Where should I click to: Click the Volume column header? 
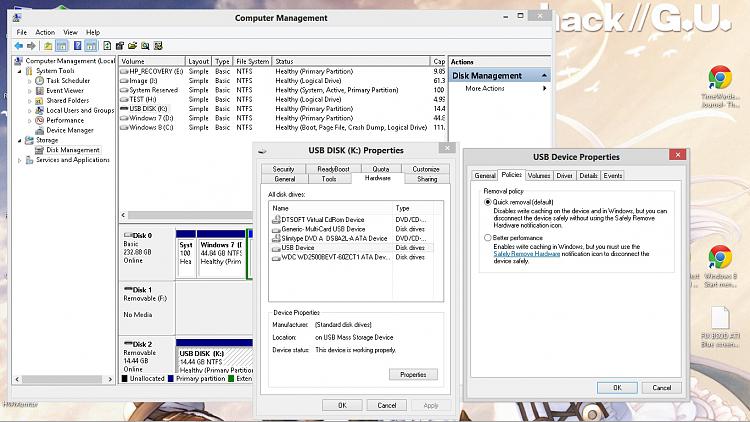pyautogui.click(x=152, y=61)
